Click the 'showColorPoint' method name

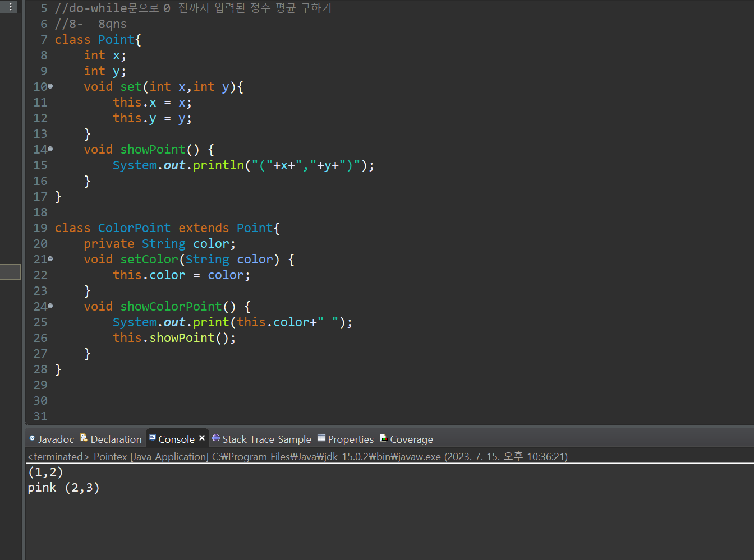pyautogui.click(x=171, y=307)
